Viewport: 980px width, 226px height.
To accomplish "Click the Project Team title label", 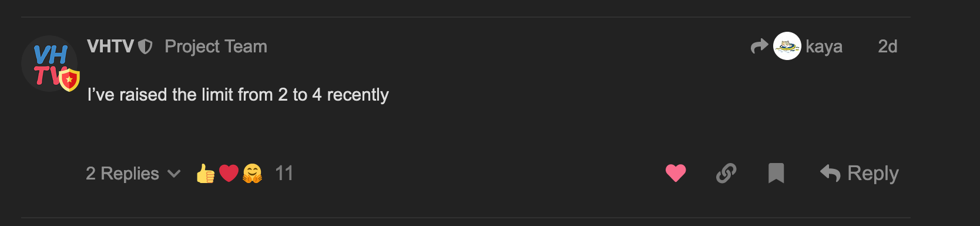I will pos(216,46).
